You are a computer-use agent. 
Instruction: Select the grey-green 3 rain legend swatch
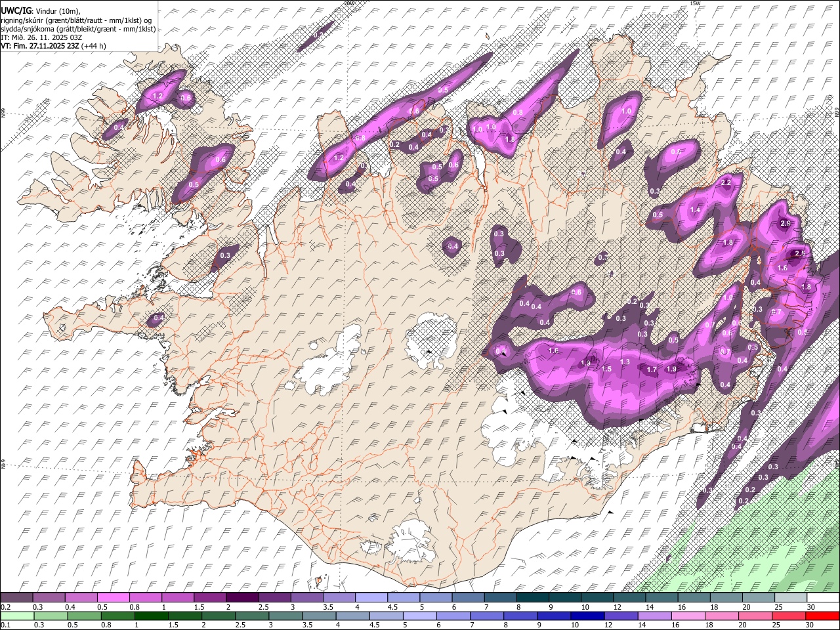[x=286, y=616]
